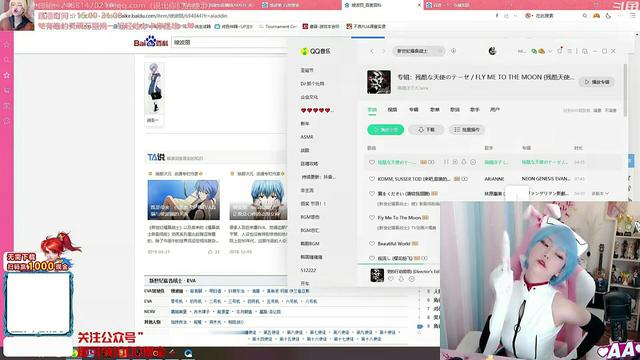The height and width of the screenshot is (360, 640).
Task: Switch to the 歌单 search results tab
Action: coord(434,109)
